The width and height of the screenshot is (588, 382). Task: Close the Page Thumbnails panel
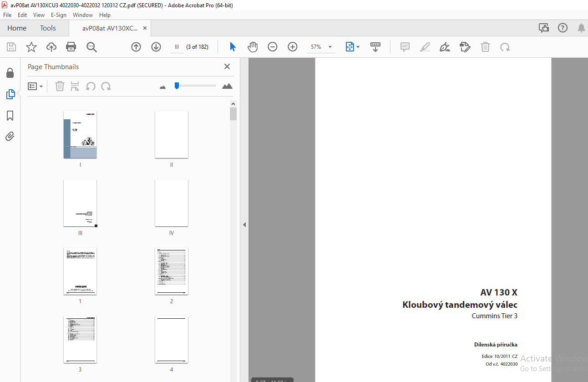pos(227,66)
